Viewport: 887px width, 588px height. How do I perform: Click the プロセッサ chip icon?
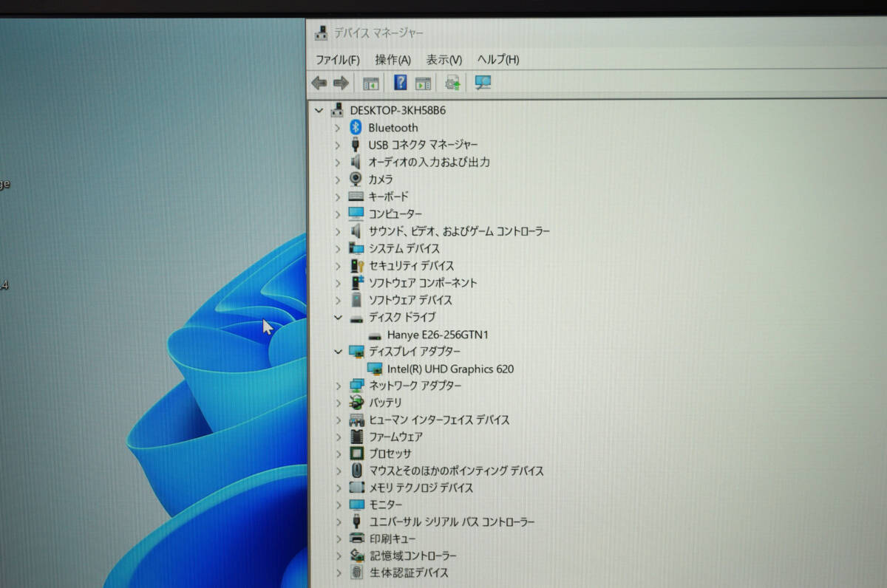357,454
